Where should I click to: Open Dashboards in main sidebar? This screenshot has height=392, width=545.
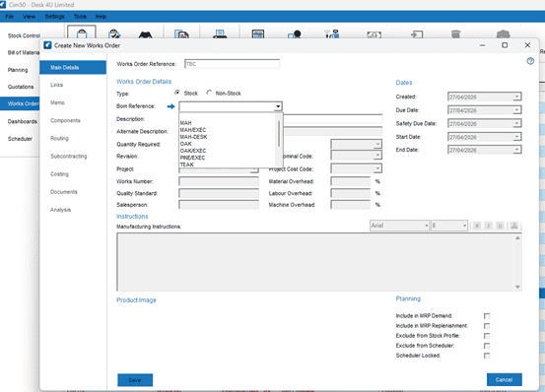click(23, 121)
